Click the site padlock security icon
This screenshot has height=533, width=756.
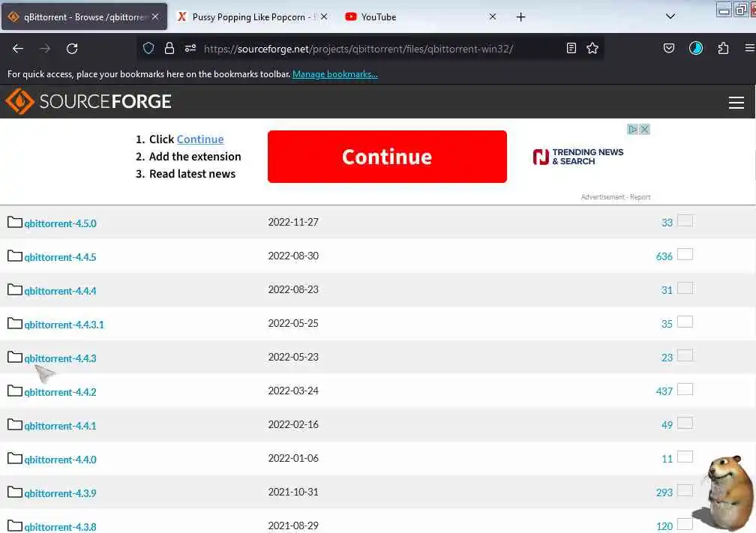click(169, 48)
